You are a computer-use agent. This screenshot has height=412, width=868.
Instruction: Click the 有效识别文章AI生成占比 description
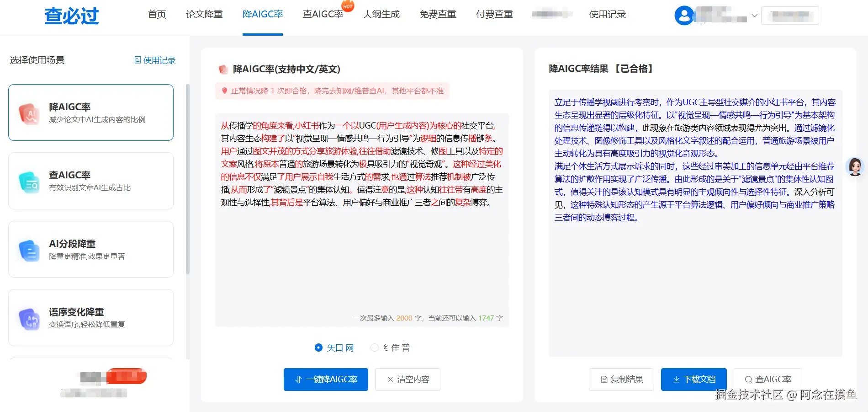[90, 188]
